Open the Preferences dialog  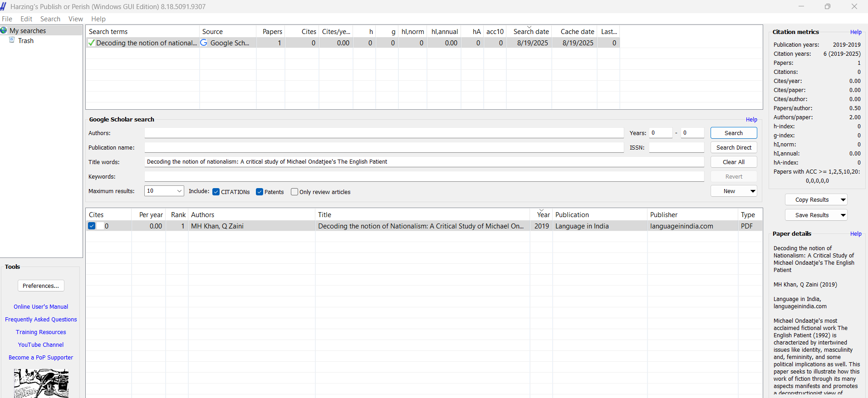click(x=41, y=286)
